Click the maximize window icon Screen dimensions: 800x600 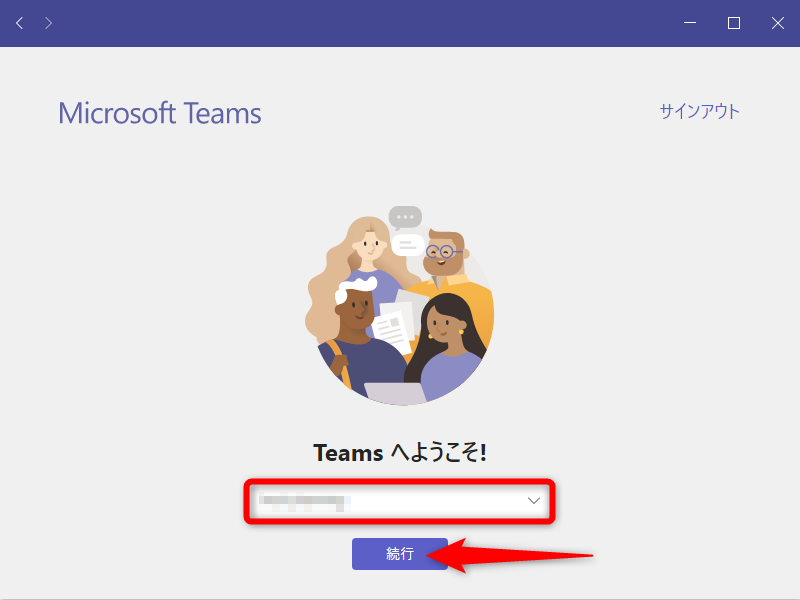733,22
